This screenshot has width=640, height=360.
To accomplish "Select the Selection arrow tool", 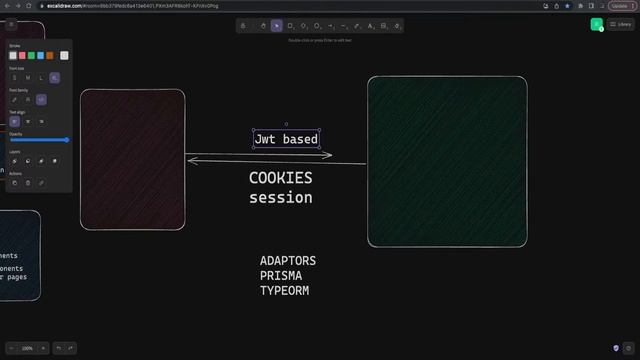I will tap(276, 26).
